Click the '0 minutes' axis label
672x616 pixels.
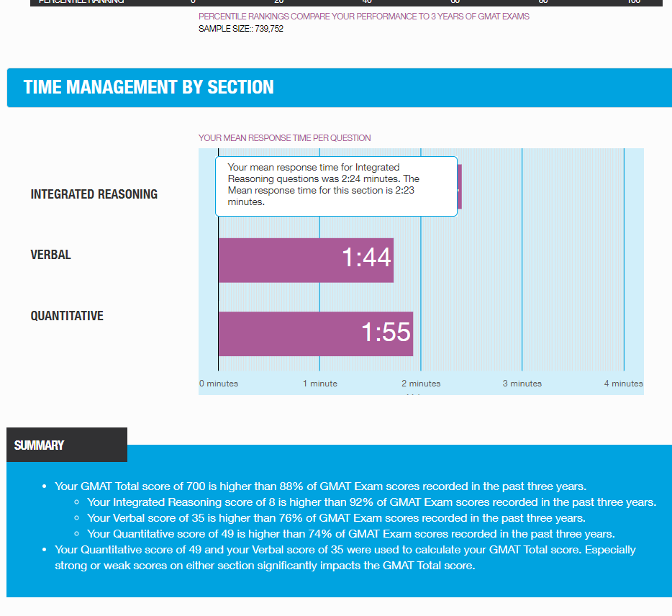(x=219, y=384)
